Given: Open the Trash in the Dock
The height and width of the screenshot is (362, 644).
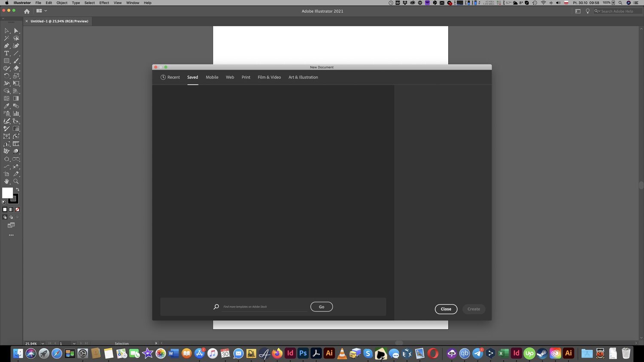Looking at the screenshot, I should coord(626,353).
